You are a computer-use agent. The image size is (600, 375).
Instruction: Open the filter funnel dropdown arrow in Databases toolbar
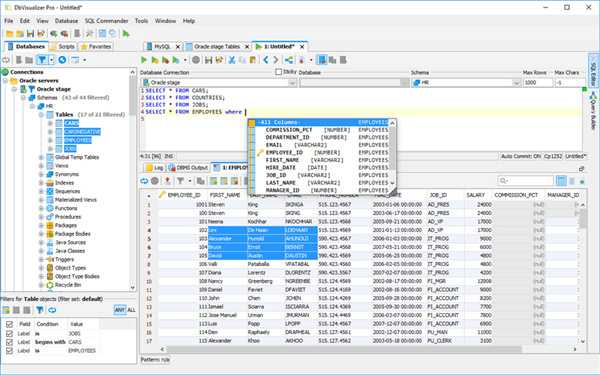click(51, 60)
